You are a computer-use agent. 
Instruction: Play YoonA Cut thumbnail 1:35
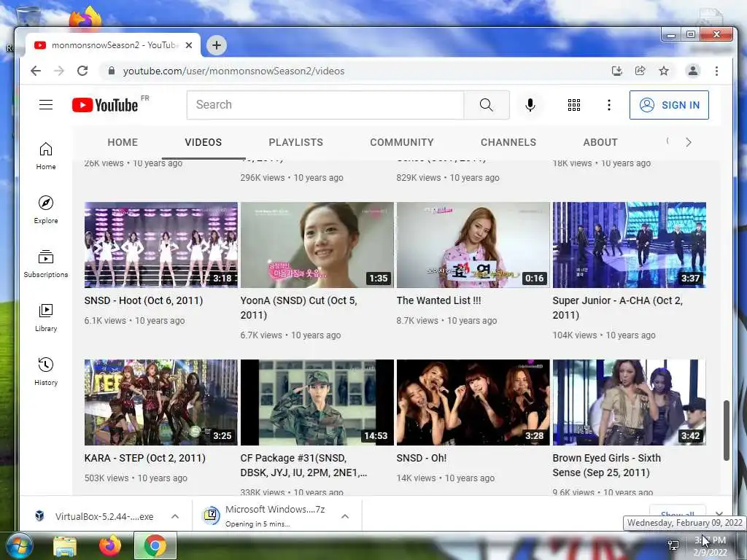point(317,245)
